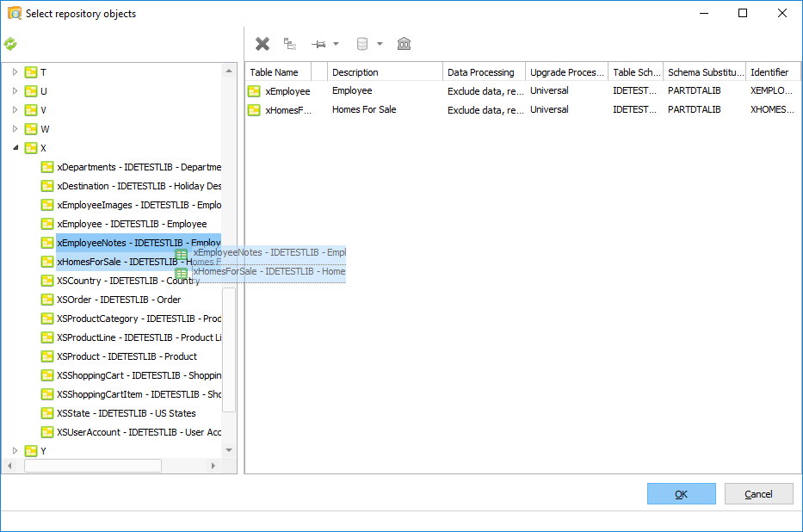Click the delete X toolbar icon

coord(263,44)
